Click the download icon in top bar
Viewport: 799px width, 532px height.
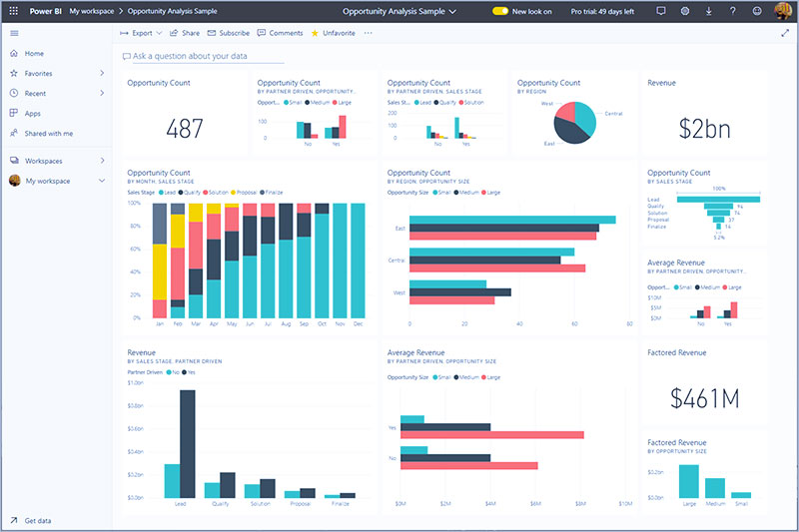pyautogui.click(x=708, y=11)
